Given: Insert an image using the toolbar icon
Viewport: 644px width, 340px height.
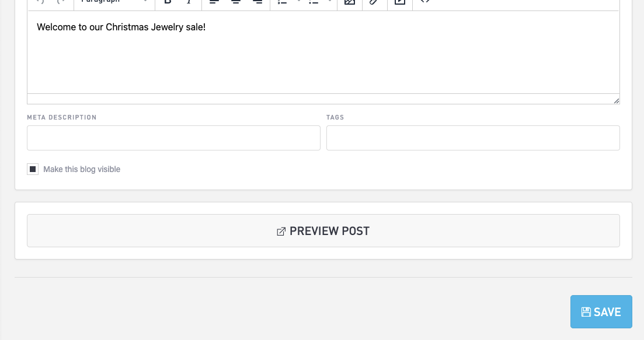Looking at the screenshot, I should click(x=350, y=2).
